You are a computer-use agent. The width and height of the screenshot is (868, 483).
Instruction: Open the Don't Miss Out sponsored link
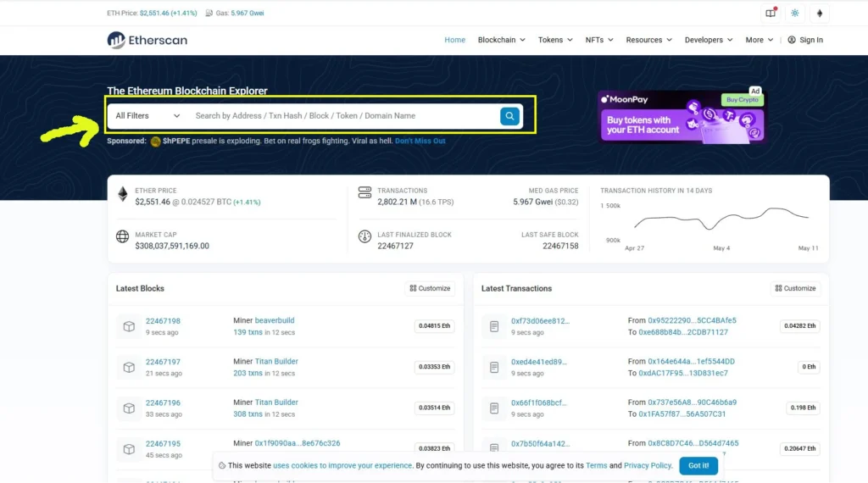point(420,141)
